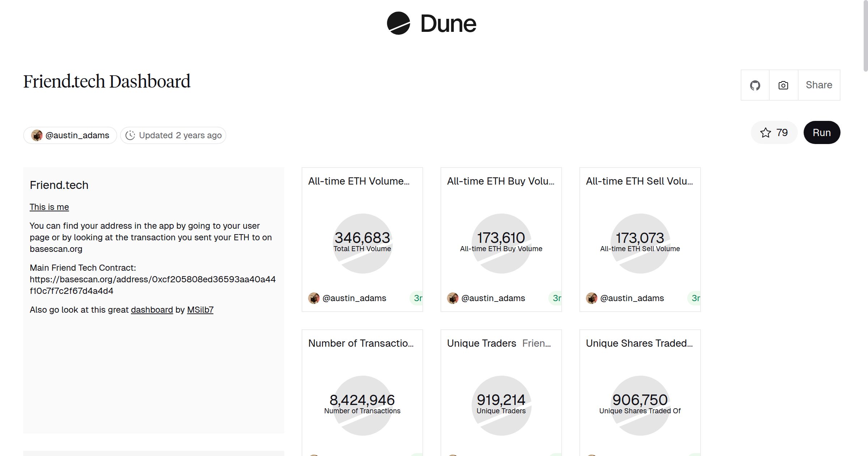Click the avatar under the All-time ETH Sell Volume card

coord(592,298)
